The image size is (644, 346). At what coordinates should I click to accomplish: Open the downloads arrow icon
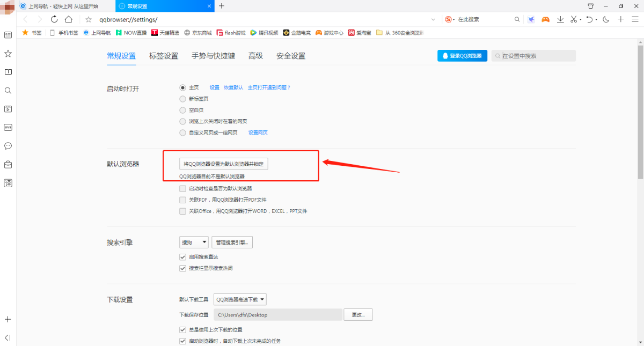(560, 19)
